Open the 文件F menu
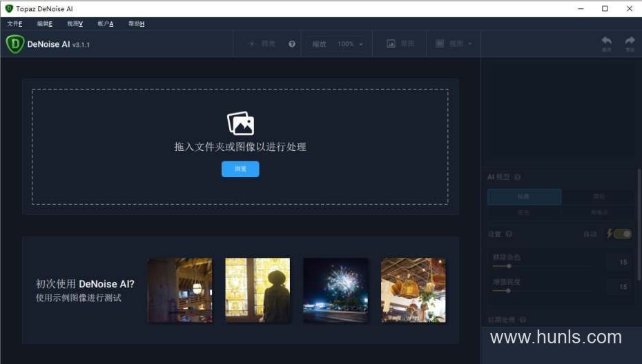Viewport: 642px width, 364px height. pos(14,23)
